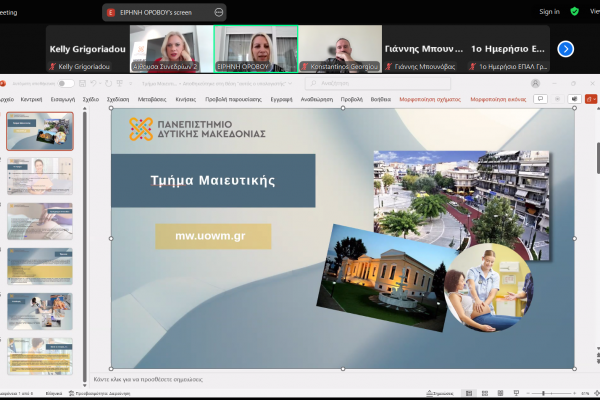
Task: Toggle the AutoSave switch
Action: tap(65, 83)
